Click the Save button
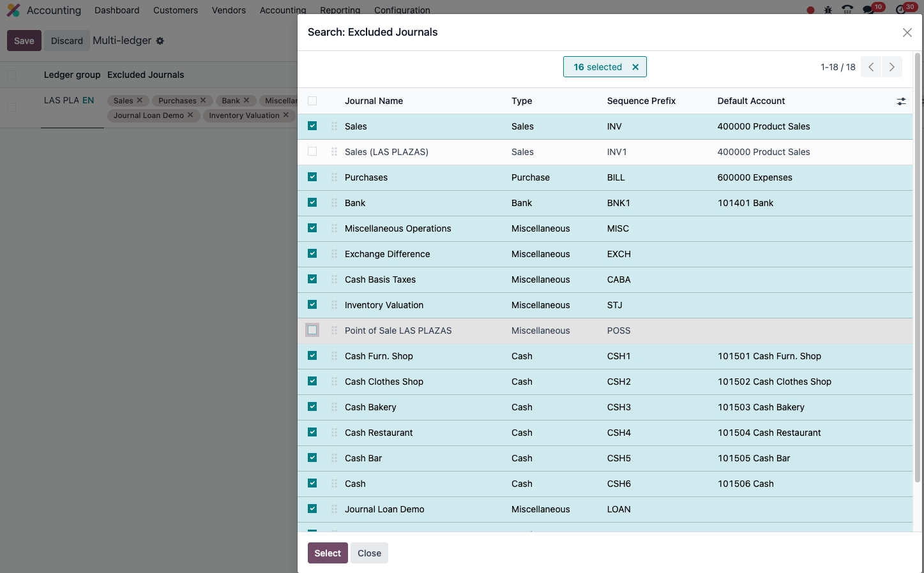The width and height of the screenshot is (924, 573). [x=24, y=41]
